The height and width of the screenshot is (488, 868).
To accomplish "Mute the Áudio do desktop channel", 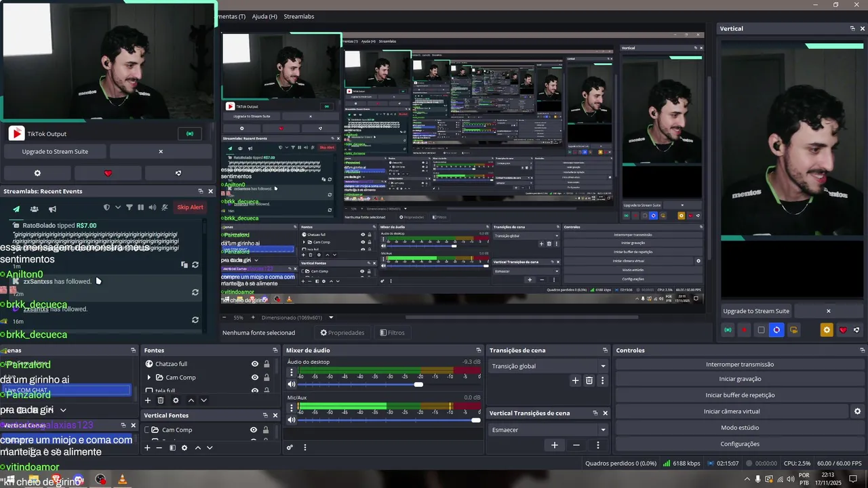I will coord(292,384).
